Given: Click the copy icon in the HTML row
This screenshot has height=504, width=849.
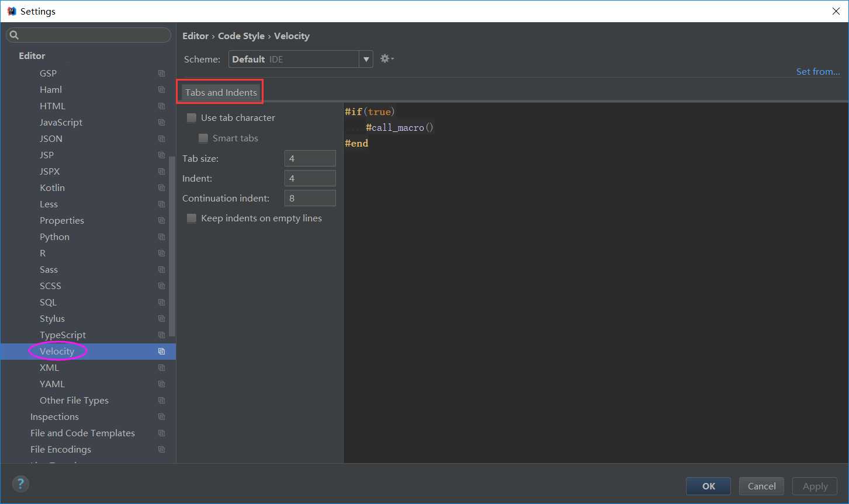Looking at the screenshot, I should coord(162,106).
